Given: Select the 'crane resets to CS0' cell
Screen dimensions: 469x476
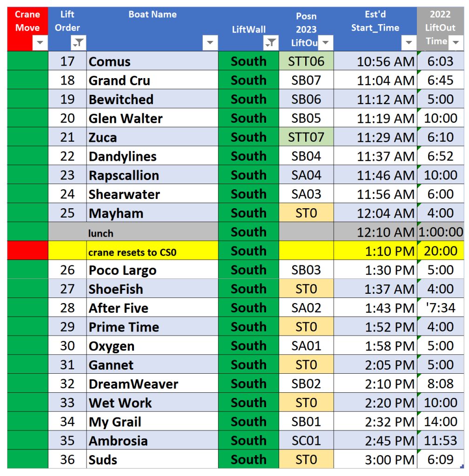Looking at the screenshot, I should point(152,251).
